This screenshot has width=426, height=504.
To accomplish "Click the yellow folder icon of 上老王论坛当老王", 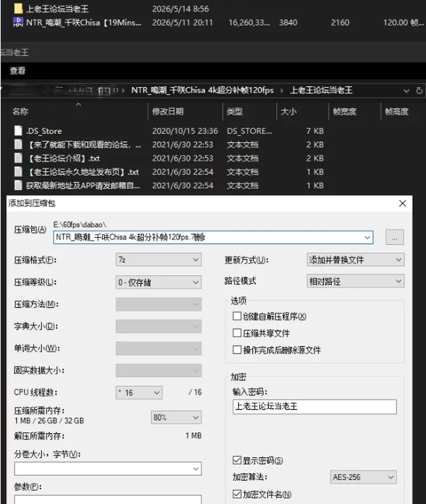I will [x=18, y=9].
